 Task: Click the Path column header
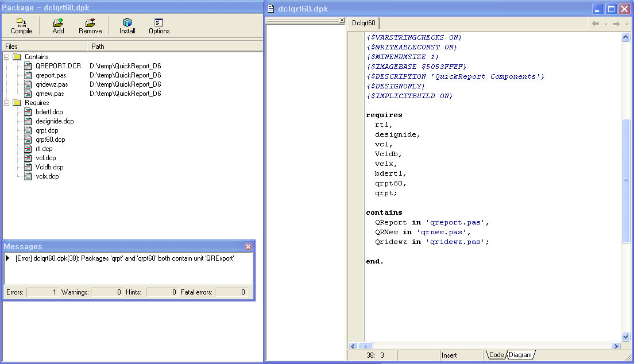pyautogui.click(x=98, y=46)
